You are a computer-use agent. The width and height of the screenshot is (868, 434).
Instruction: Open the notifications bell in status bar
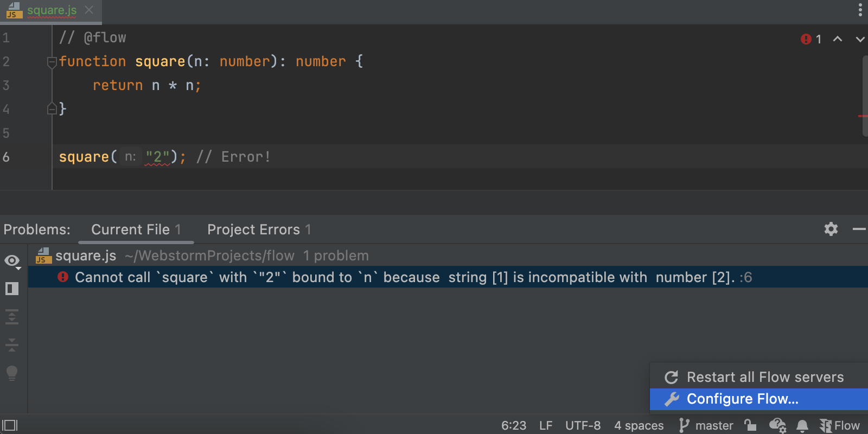802,425
